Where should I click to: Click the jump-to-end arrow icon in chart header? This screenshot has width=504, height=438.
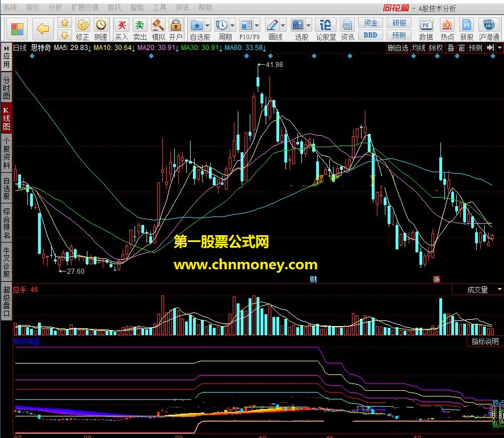(490, 48)
